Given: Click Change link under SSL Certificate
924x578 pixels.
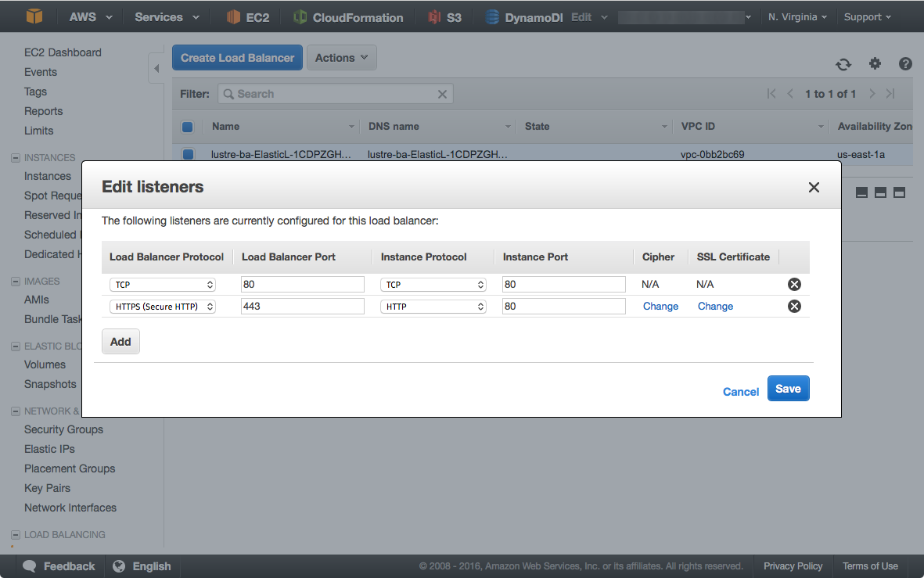Looking at the screenshot, I should [x=715, y=307].
